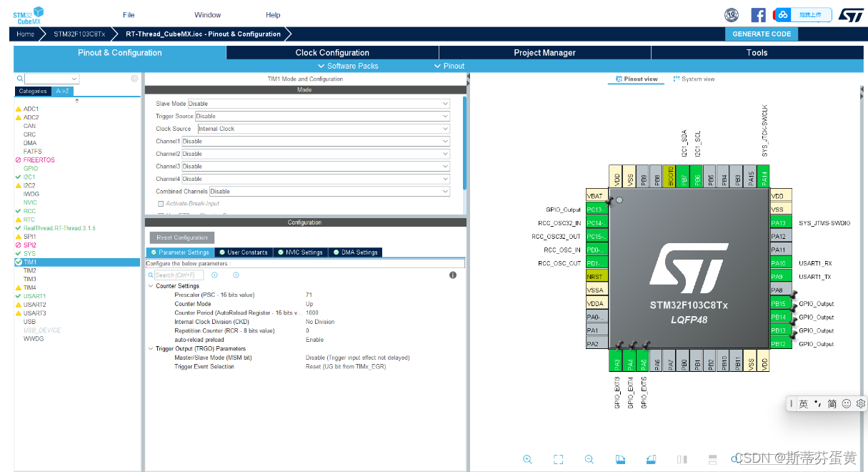Click the zoom out icon under pinout view
868x472 pixels.
tap(589, 459)
